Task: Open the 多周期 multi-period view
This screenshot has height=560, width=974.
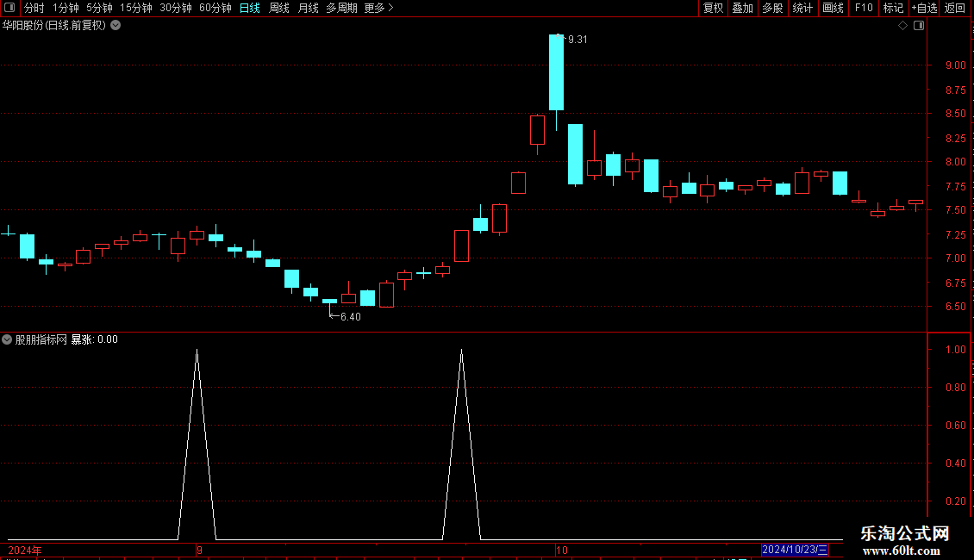Action: click(341, 8)
